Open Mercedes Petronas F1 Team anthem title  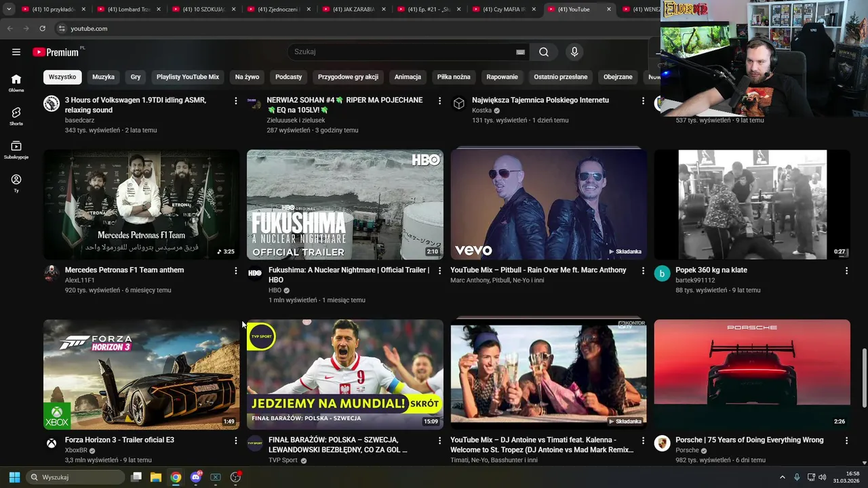(124, 270)
